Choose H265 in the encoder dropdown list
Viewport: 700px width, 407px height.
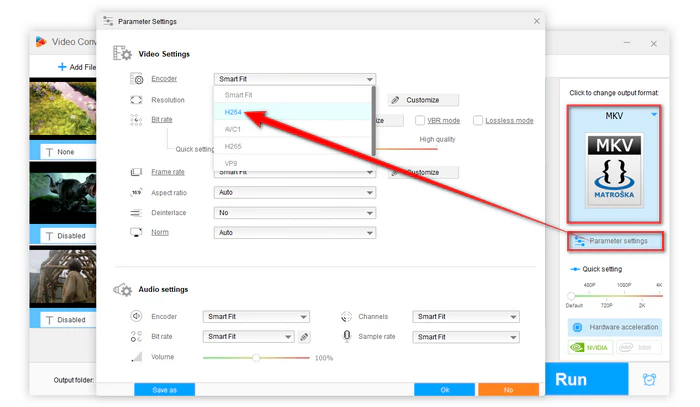pos(236,145)
